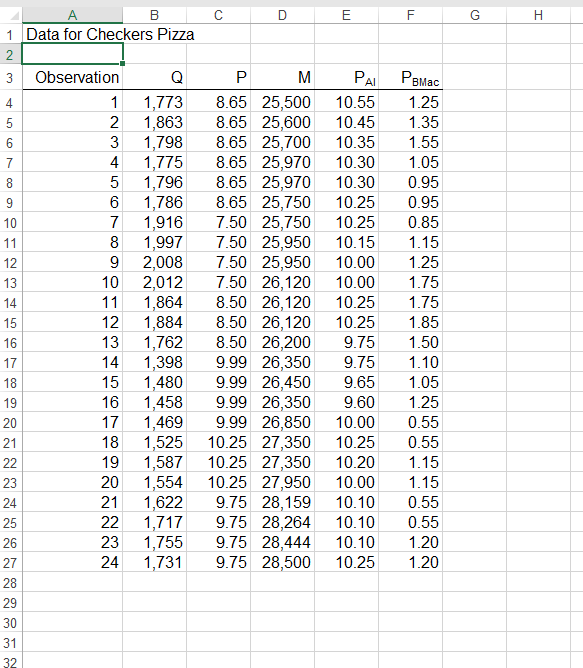
Task: Select the cell containing 28,159
Action: (x=283, y=502)
